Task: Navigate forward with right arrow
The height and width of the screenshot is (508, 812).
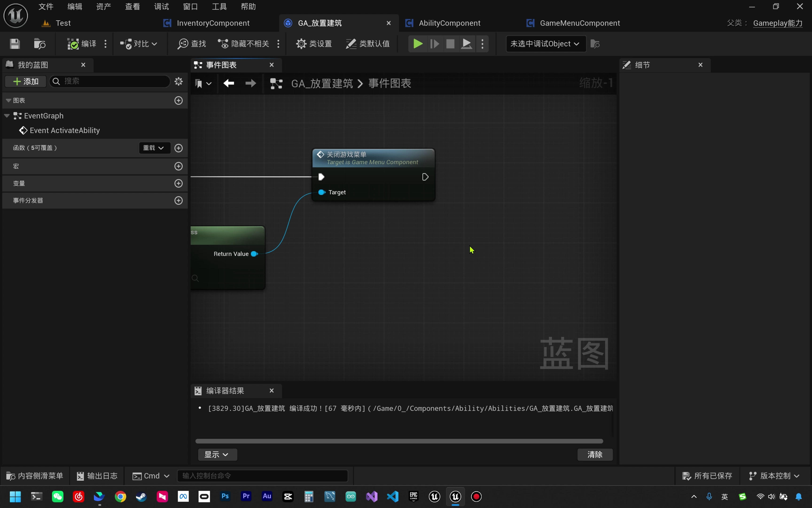Action: point(251,83)
